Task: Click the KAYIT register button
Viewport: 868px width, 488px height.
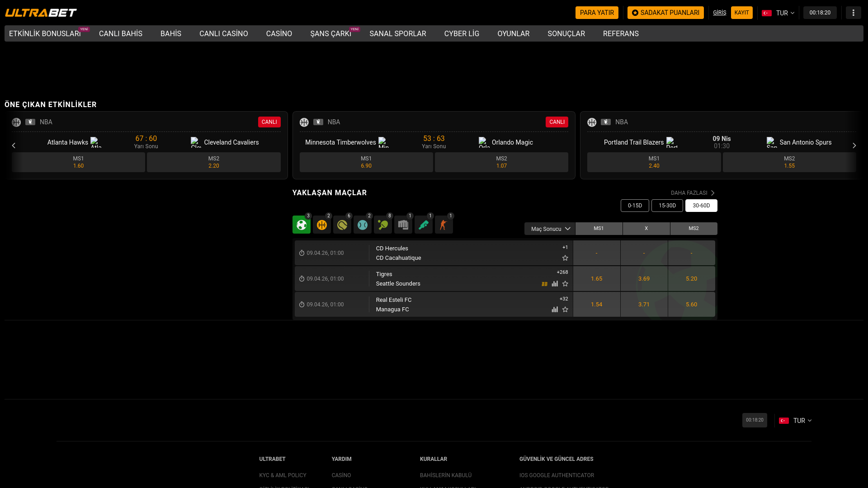Action: [742, 13]
